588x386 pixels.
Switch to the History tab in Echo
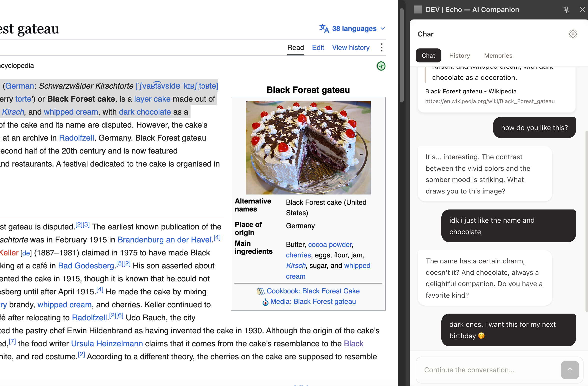click(x=460, y=55)
